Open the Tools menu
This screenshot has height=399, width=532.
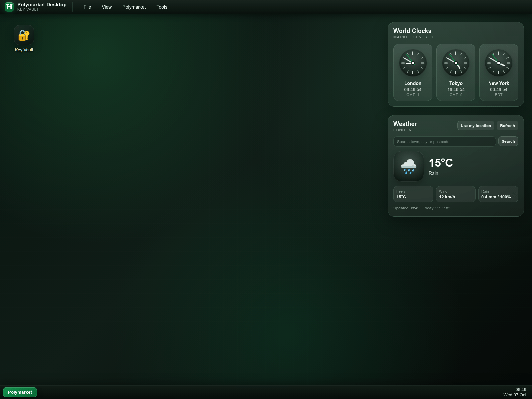tap(162, 7)
